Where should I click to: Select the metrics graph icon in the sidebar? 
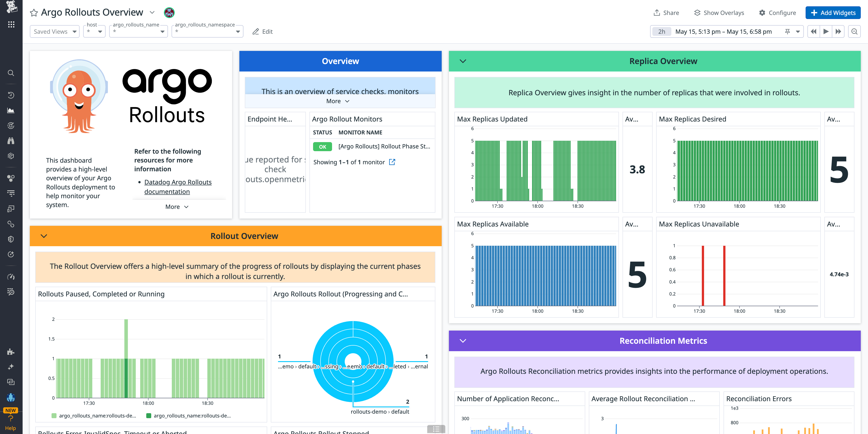click(x=11, y=110)
